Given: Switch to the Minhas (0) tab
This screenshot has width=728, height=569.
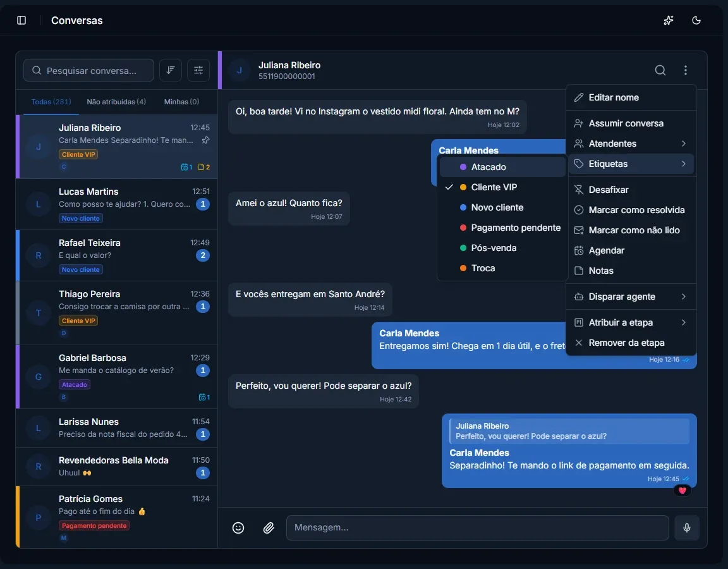Looking at the screenshot, I should 181,102.
